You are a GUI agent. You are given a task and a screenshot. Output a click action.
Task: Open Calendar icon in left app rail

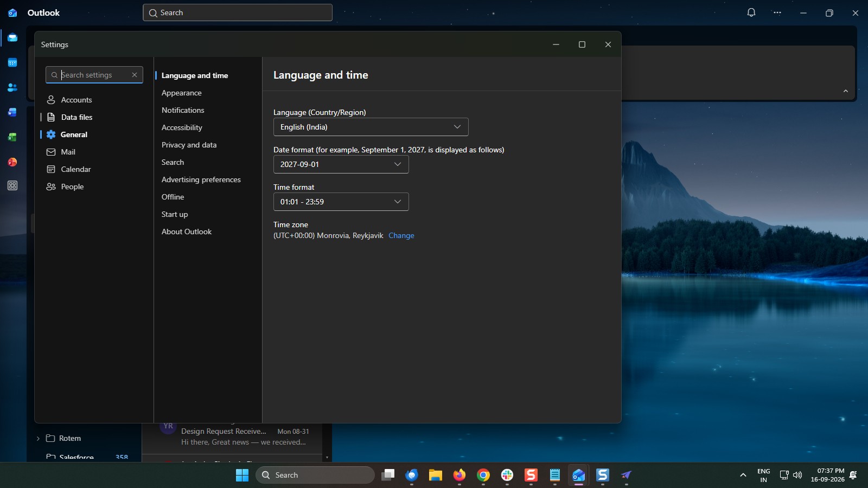coord(12,63)
